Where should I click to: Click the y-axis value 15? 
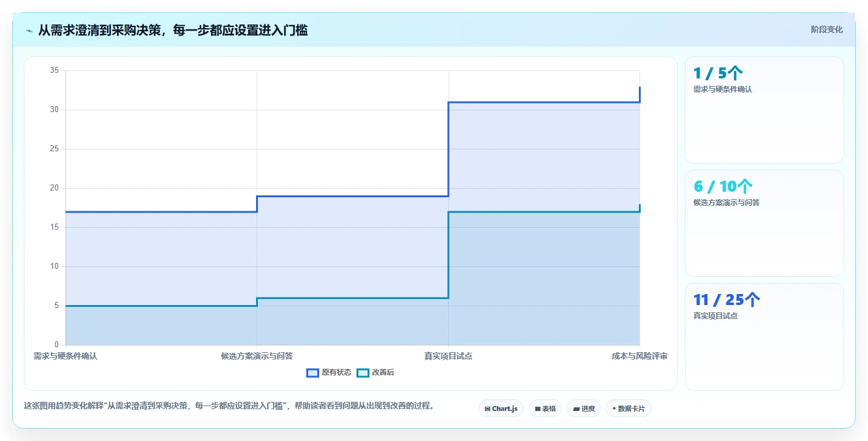tap(55, 227)
